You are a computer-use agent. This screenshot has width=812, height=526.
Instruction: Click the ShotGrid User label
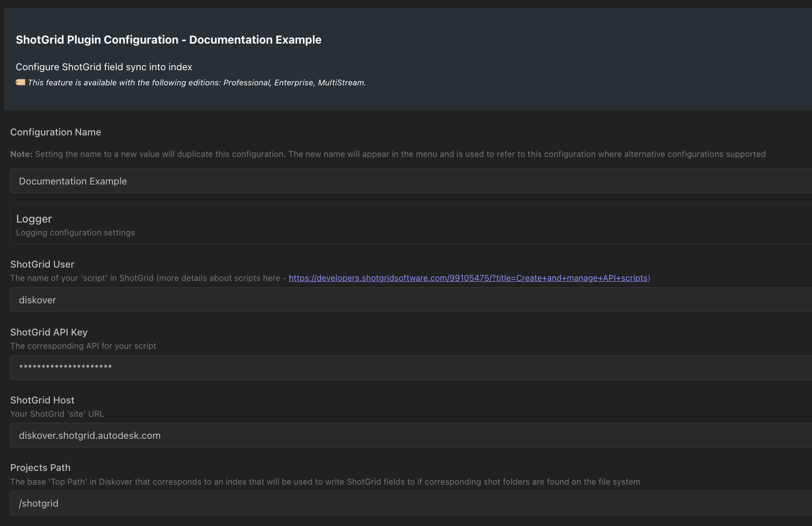42,264
